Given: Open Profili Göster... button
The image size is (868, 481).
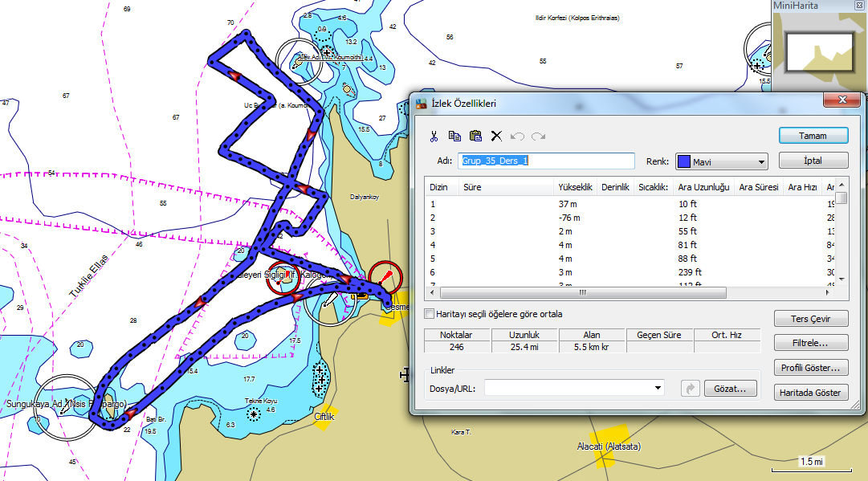Looking at the screenshot, I should point(811,368).
